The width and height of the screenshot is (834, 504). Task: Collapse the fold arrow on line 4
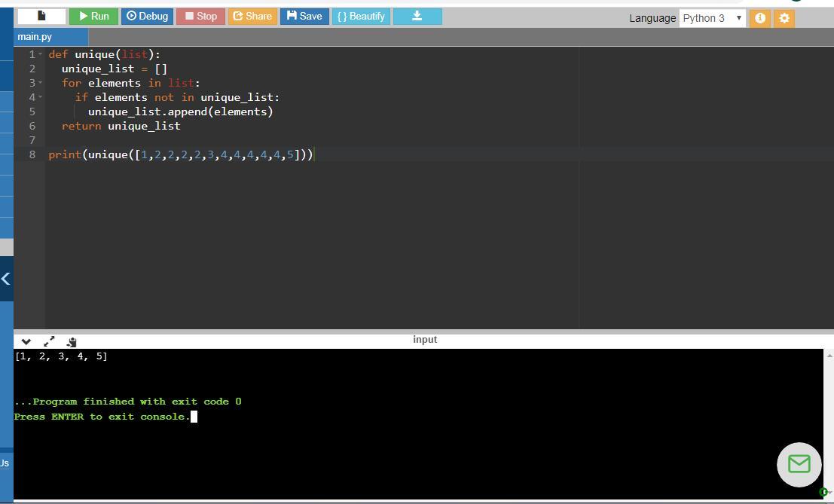coord(41,96)
